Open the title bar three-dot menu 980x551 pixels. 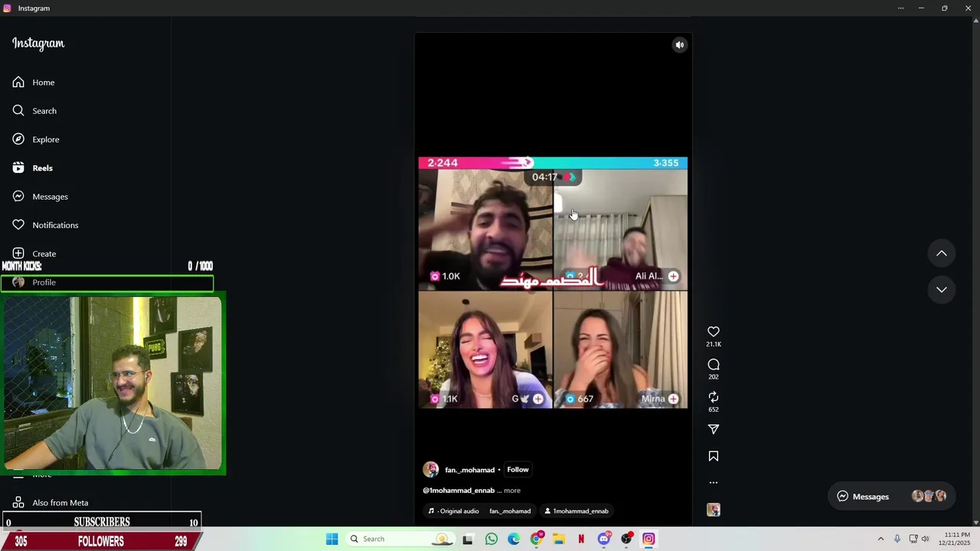(900, 8)
